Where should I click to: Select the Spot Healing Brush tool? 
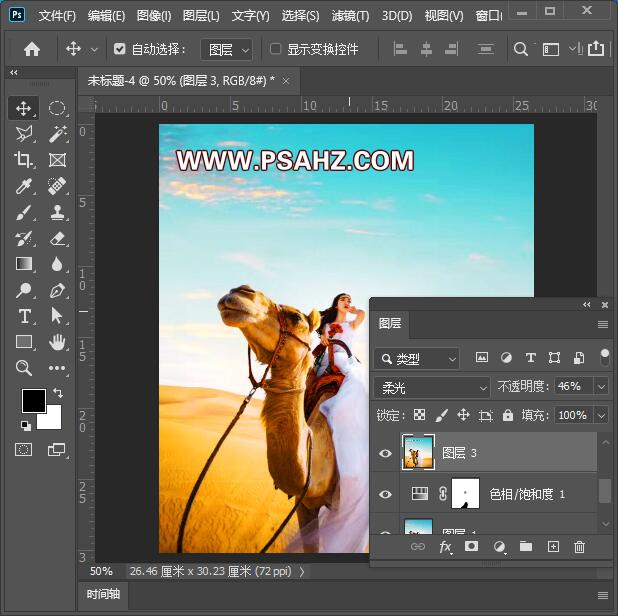tap(57, 186)
